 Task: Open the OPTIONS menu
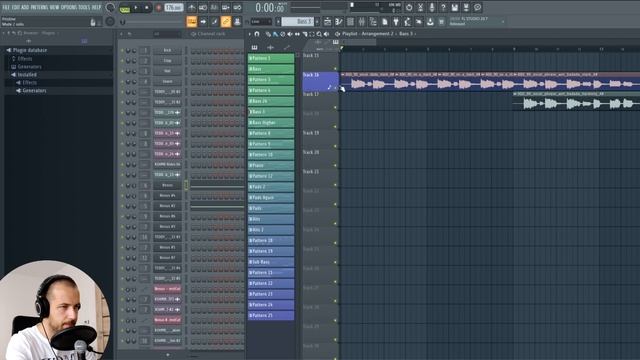tap(69, 7)
